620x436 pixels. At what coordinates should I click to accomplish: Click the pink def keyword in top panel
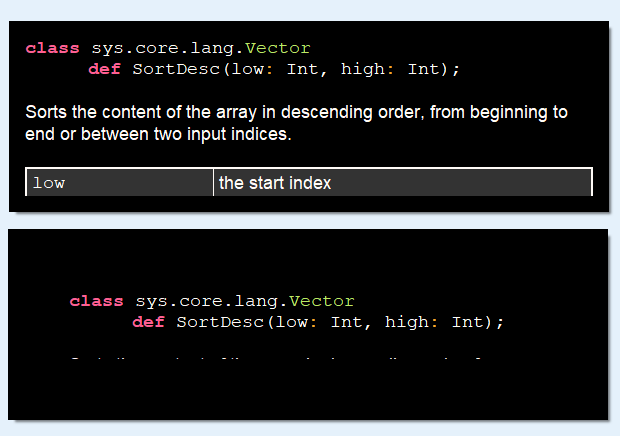[106, 69]
